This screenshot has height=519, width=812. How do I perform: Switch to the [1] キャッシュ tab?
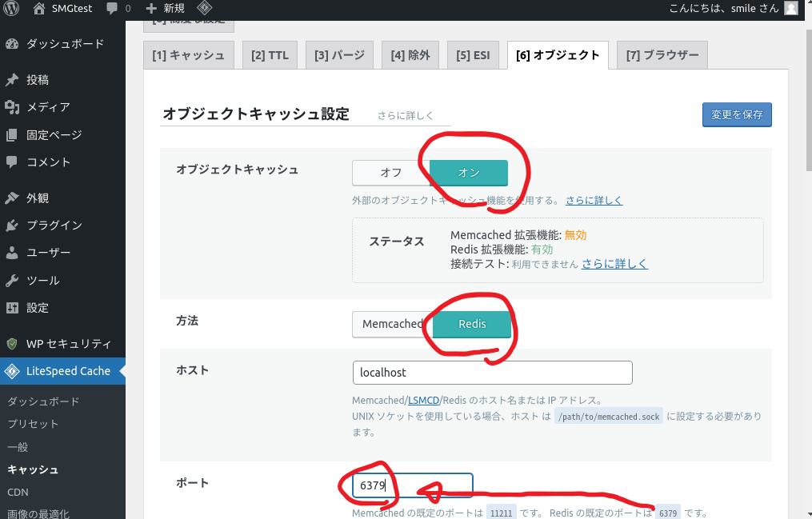(189, 55)
